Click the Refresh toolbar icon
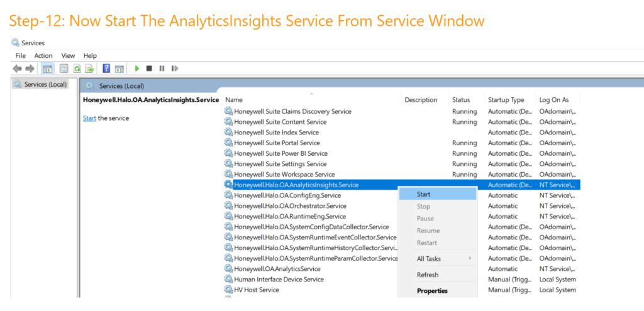The height and width of the screenshot is (311, 644). [x=77, y=68]
